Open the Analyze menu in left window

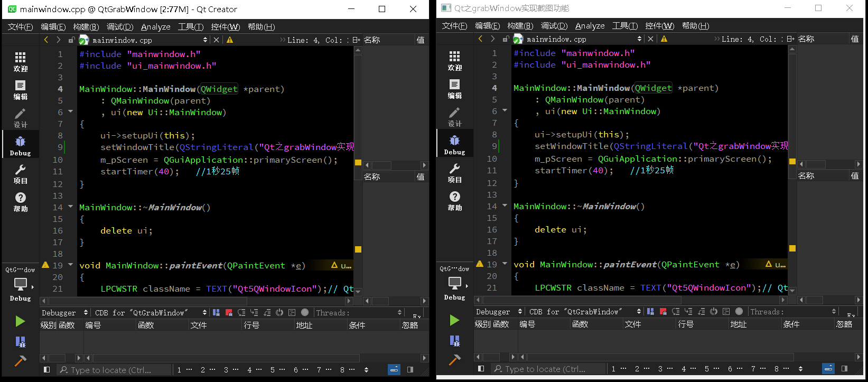pos(155,27)
